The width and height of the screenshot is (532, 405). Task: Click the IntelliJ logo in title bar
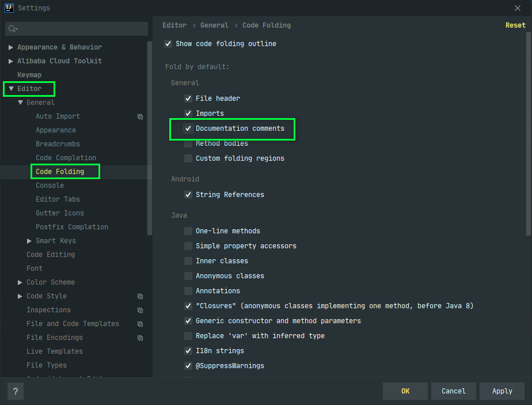tap(9, 8)
